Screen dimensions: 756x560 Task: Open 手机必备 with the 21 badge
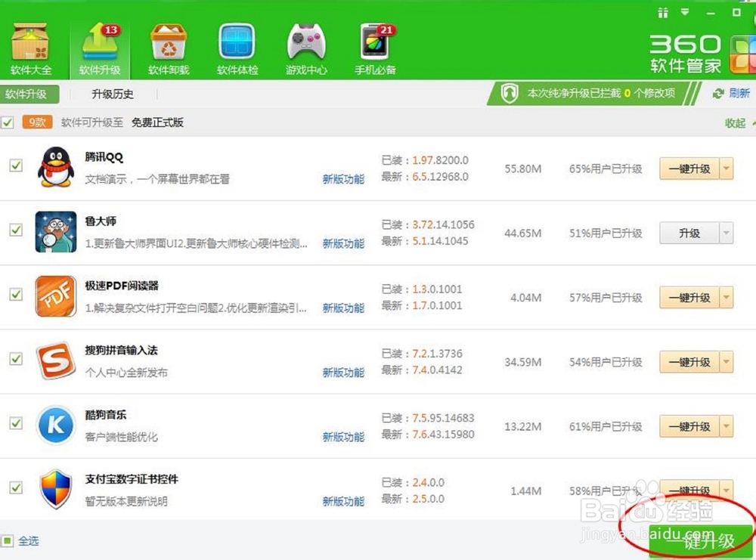(374, 47)
